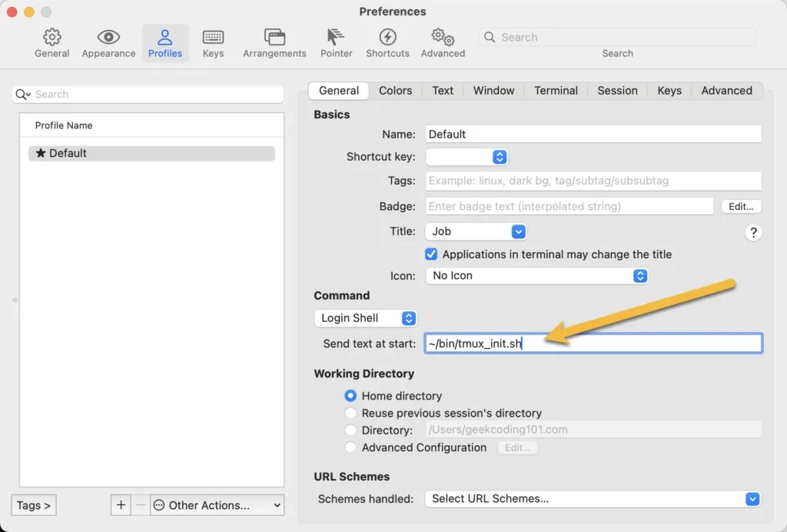
Task: Switch to the Colors tab
Action: pos(395,91)
